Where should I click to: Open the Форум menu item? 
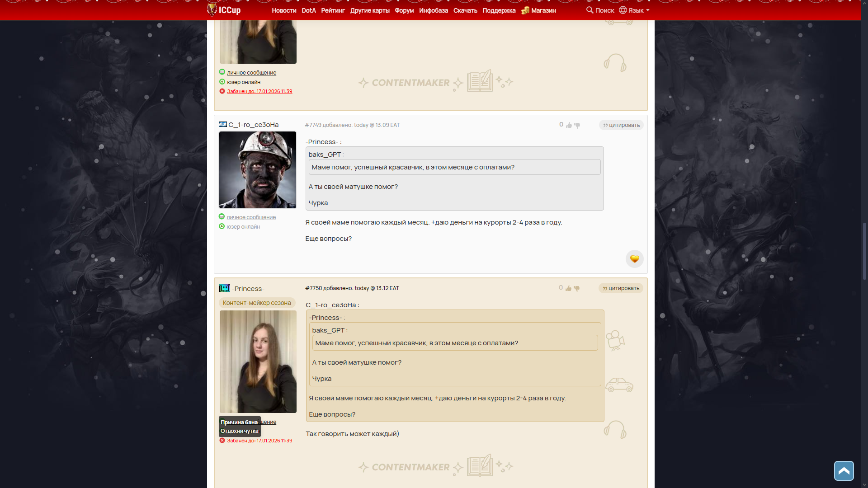click(404, 10)
